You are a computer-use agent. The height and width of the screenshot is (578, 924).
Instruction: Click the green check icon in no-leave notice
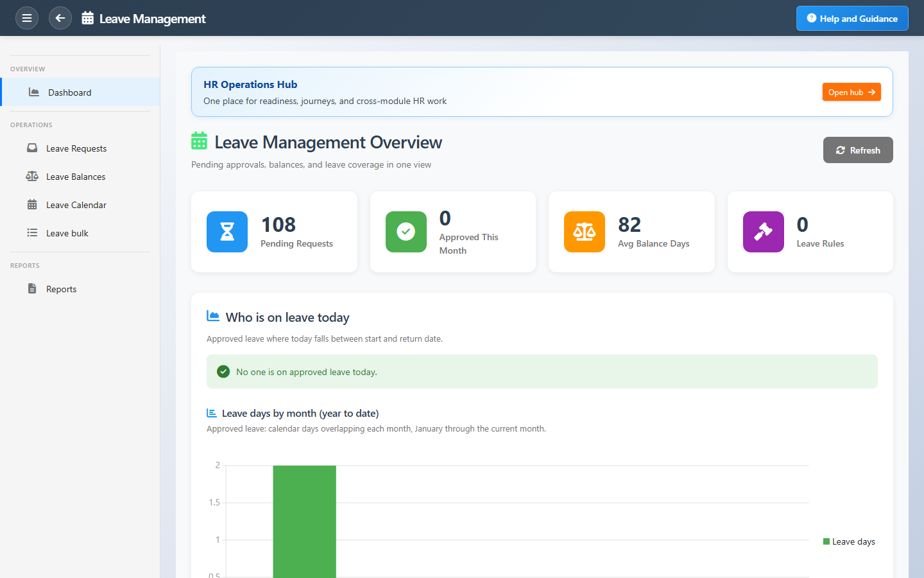point(223,371)
